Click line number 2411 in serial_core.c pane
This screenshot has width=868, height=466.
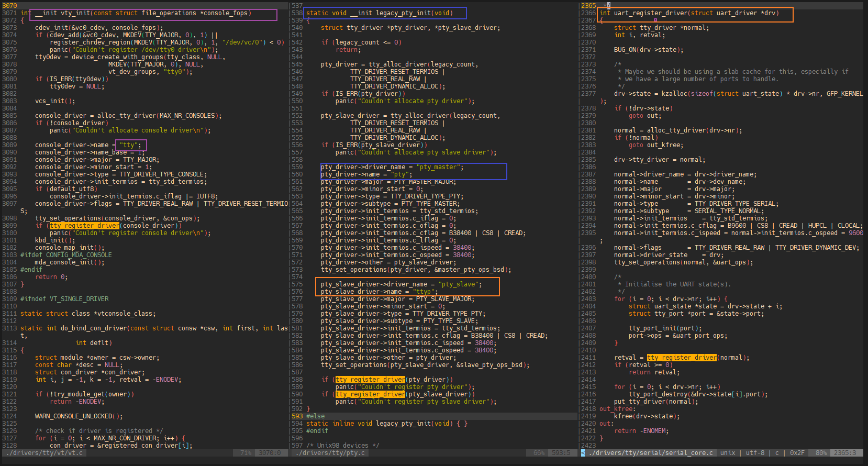(x=588, y=358)
